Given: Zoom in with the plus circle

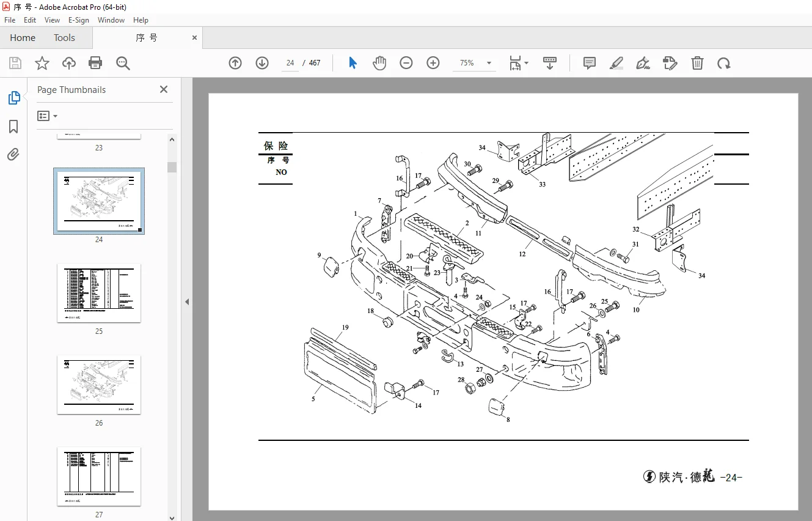Looking at the screenshot, I should tap(433, 63).
